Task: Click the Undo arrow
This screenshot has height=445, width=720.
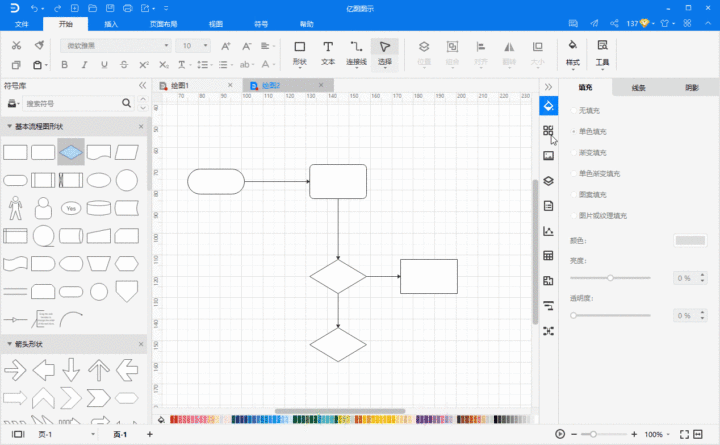Action: pyautogui.click(x=35, y=8)
